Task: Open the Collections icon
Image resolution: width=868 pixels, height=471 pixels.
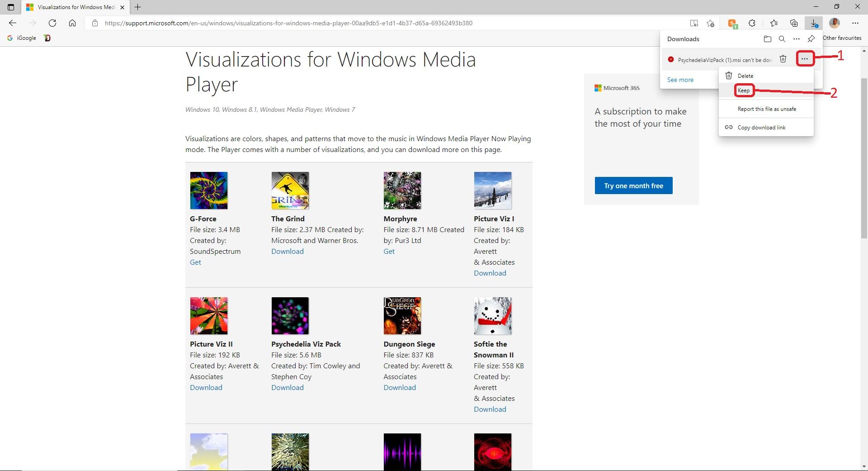Action: click(794, 23)
